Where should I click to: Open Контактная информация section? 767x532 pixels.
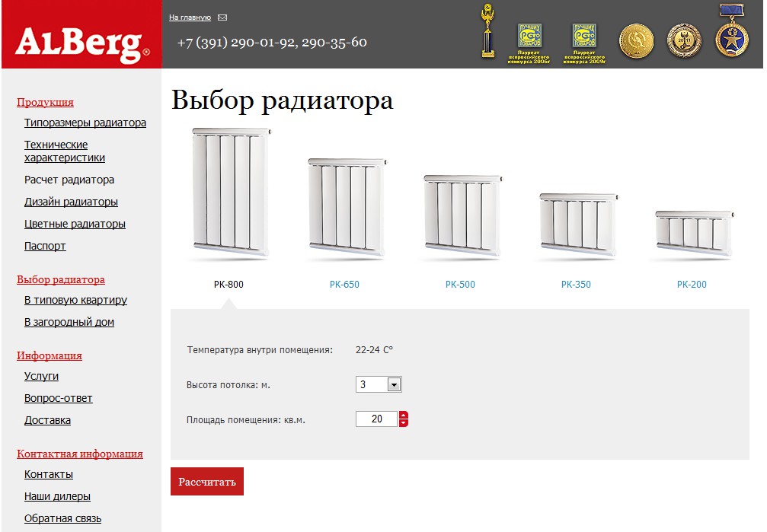click(80, 454)
